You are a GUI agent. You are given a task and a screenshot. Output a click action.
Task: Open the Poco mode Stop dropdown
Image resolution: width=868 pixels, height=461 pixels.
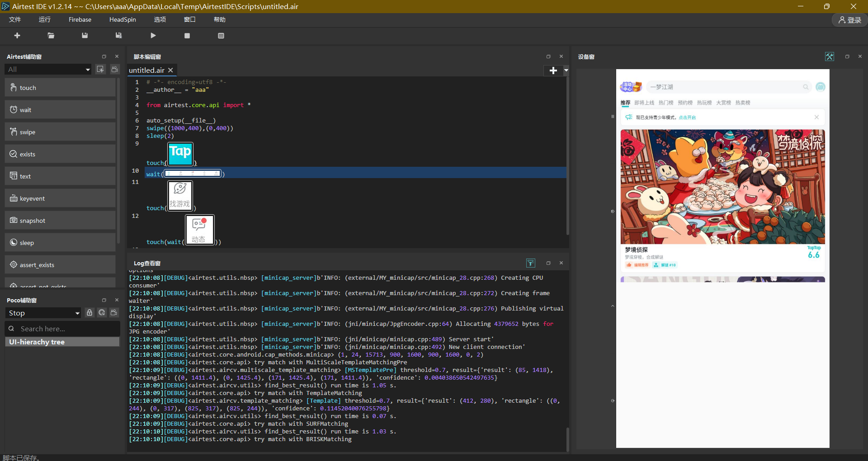43,313
